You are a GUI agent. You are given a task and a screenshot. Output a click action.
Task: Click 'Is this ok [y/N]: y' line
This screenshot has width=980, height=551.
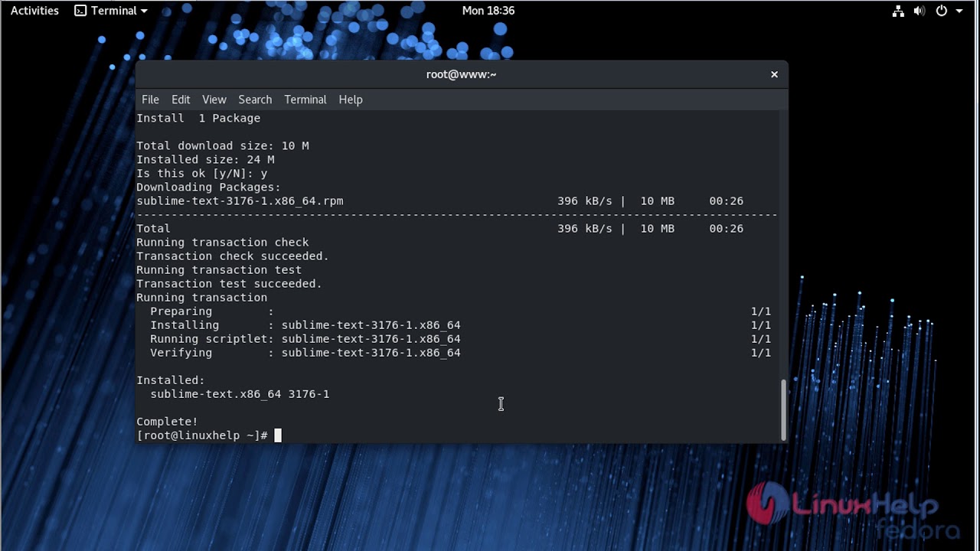202,174
